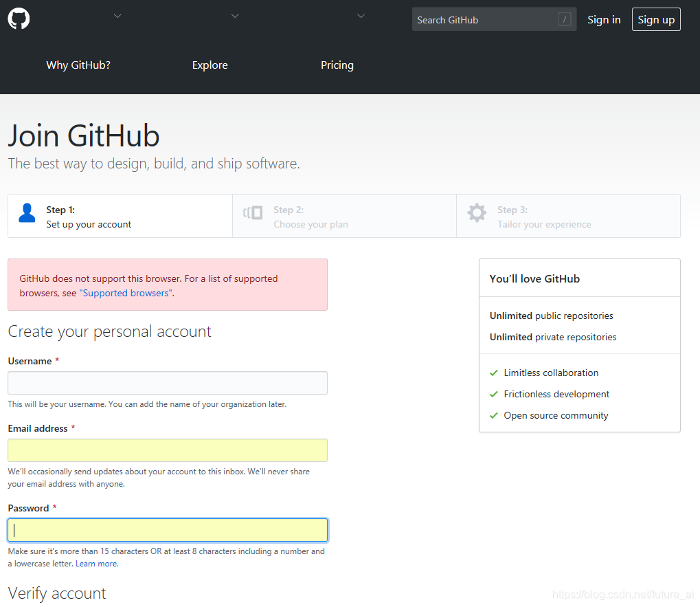This screenshot has height=607, width=700.
Task: Click the Verify account heading
Action: pos(57,594)
